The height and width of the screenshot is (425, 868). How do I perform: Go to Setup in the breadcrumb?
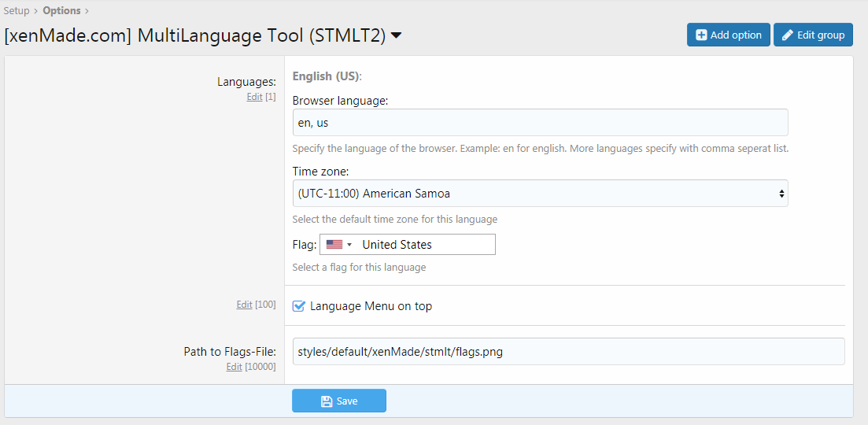point(17,10)
